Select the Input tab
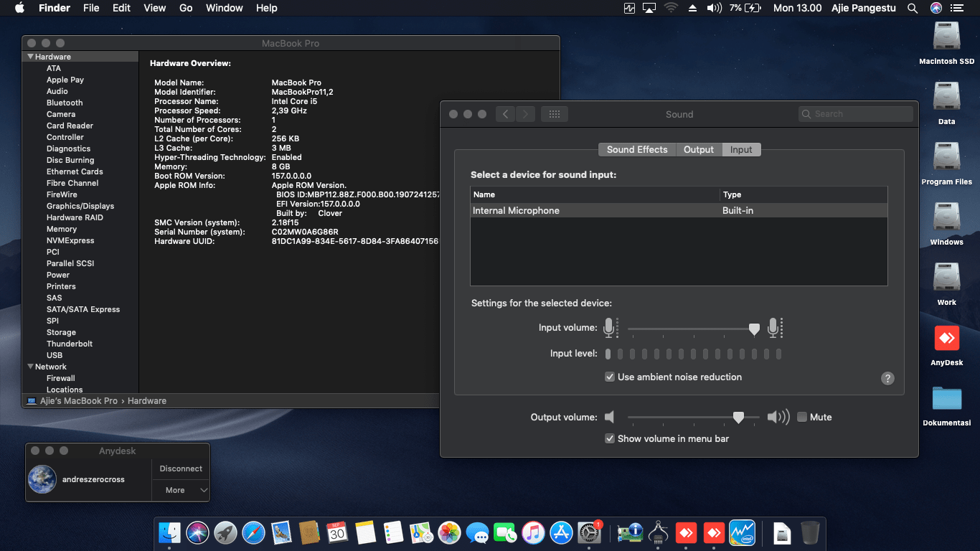The width and height of the screenshot is (980, 551). point(741,149)
